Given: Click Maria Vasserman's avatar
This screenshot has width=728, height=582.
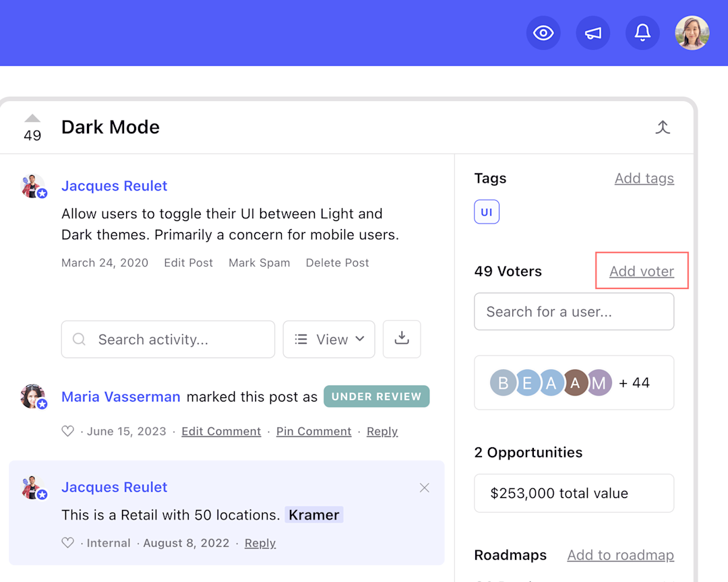Looking at the screenshot, I should pos(34,397).
